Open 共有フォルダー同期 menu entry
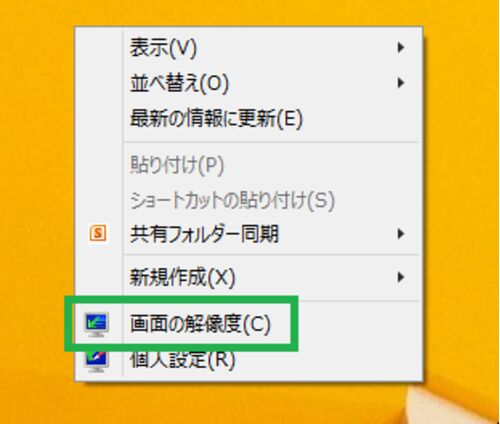 coord(249,234)
